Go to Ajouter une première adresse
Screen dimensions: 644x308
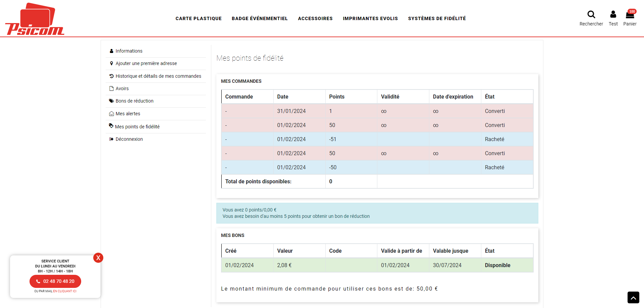(x=146, y=63)
